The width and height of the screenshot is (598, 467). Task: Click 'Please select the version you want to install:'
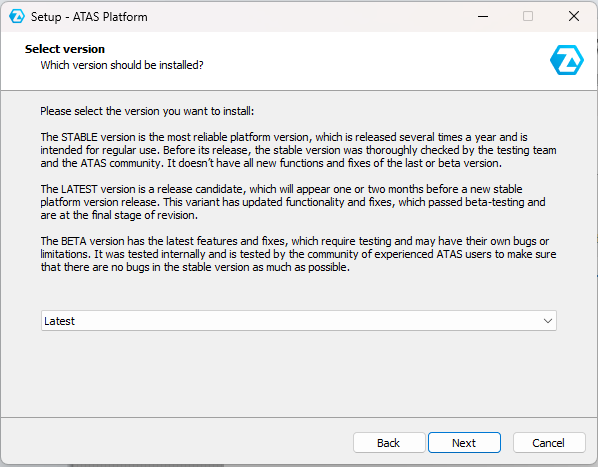147,111
